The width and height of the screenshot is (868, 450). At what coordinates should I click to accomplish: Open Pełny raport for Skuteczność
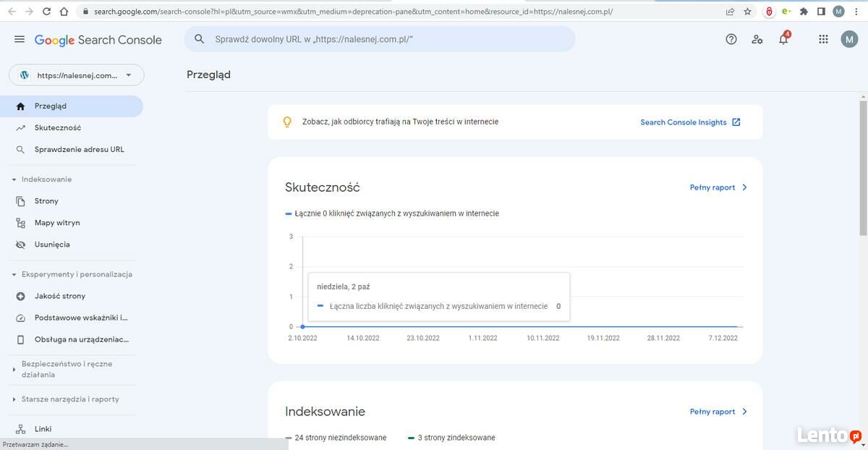718,187
